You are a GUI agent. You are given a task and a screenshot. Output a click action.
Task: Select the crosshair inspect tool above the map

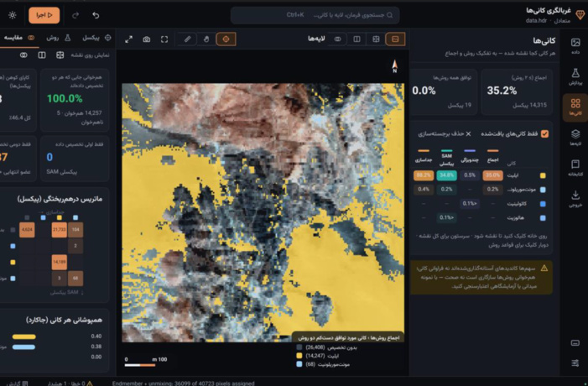(x=226, y=39)
